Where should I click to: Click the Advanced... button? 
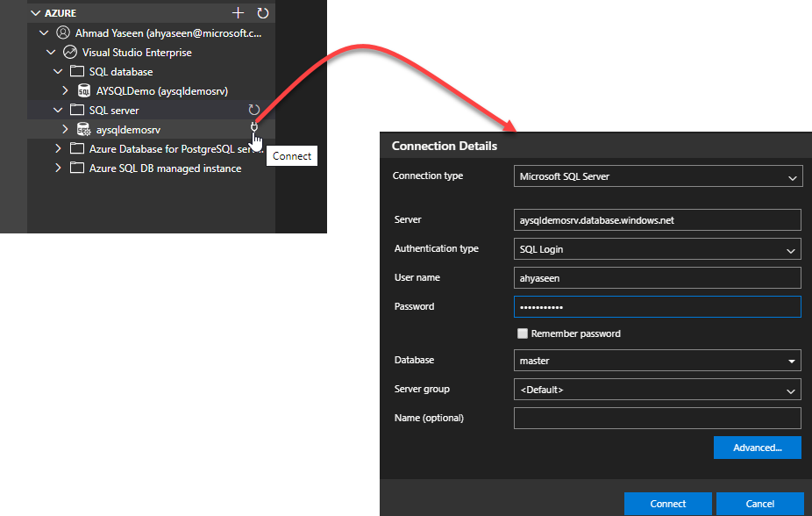click(x=757, y=448)
